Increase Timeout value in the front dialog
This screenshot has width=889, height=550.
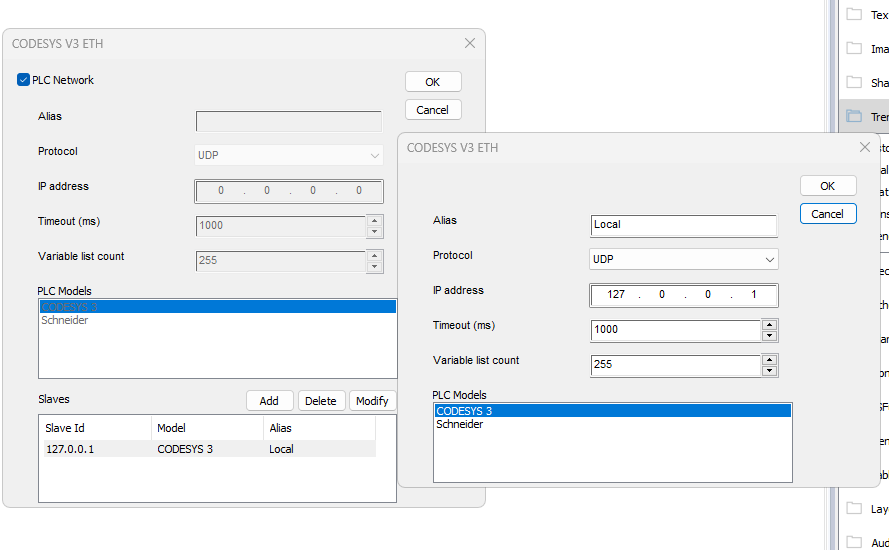pyautogui.click(x=769, y=324)
